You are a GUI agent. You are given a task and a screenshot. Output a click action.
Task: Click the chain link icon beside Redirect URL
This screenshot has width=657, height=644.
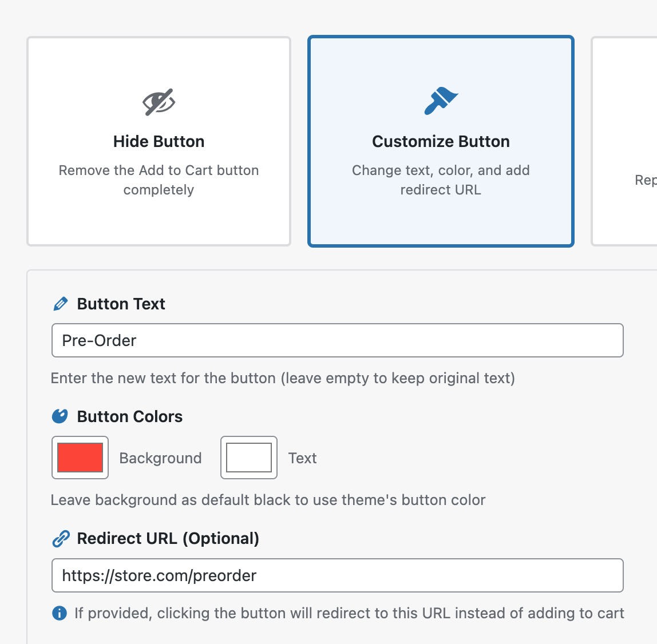tap(61, 538)
